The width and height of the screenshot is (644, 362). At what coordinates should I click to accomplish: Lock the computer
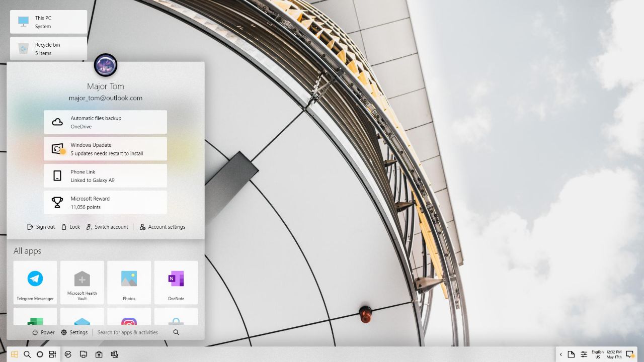point(70,227)
